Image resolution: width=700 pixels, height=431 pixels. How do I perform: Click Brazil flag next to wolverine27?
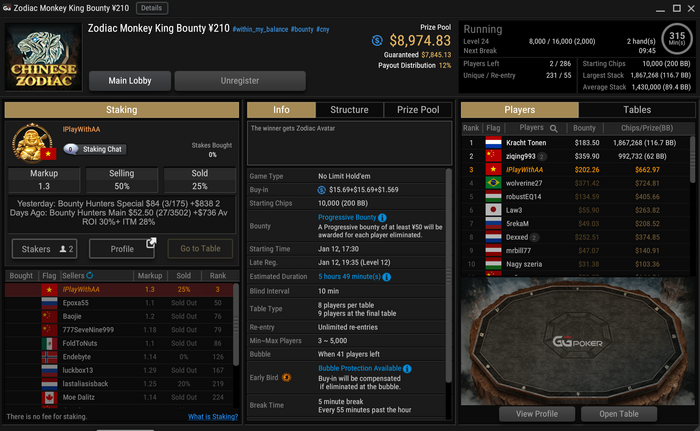tap(493, 183)
